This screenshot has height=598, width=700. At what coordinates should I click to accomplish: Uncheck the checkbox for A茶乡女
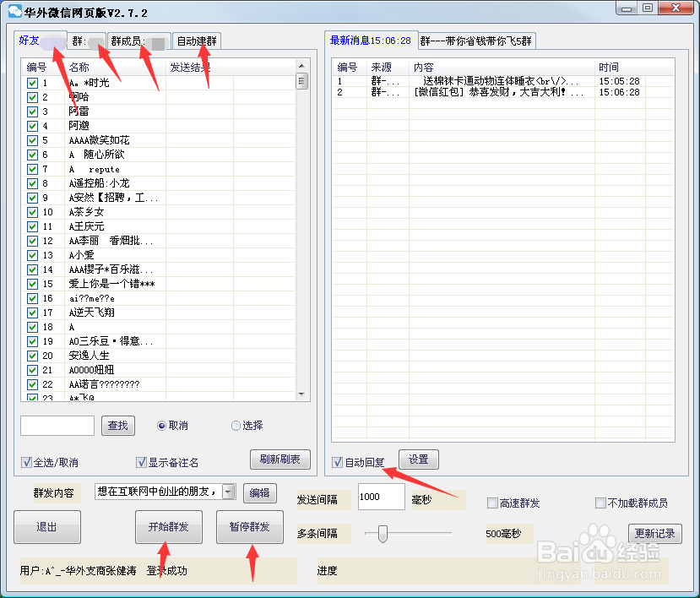(x=32, y=212)
